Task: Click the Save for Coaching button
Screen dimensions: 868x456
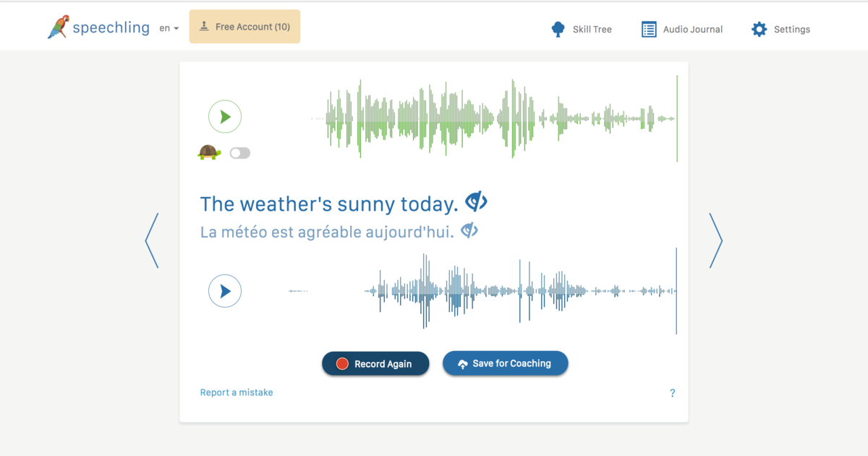Action: click(x=506, y=363)
